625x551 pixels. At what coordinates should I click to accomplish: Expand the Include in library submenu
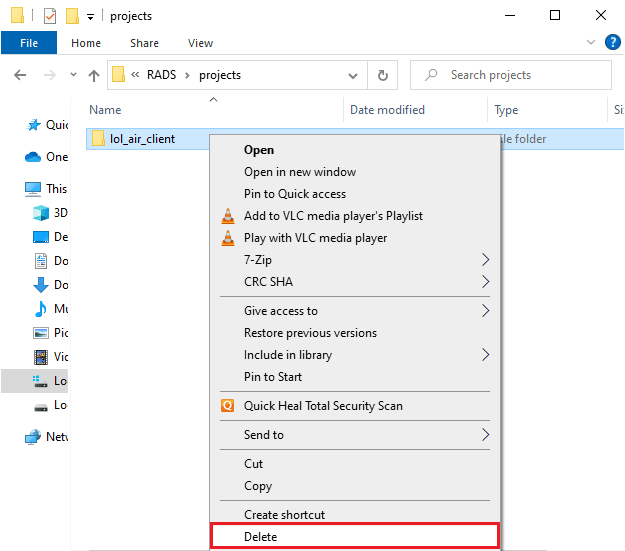355,355
